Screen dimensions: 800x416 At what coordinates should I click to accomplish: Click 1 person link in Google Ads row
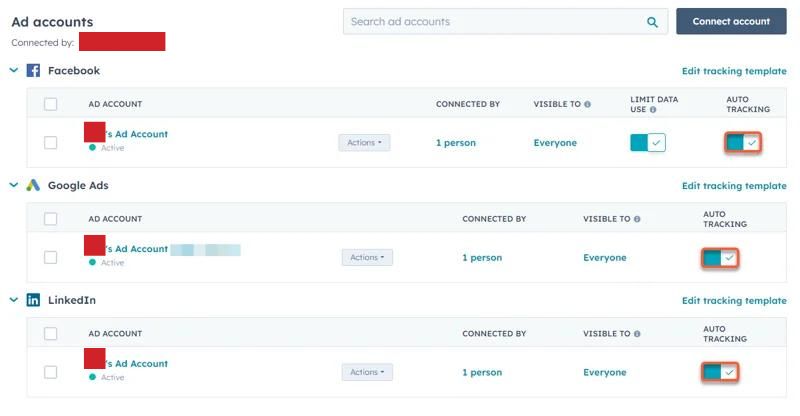(x=482, y=258)
